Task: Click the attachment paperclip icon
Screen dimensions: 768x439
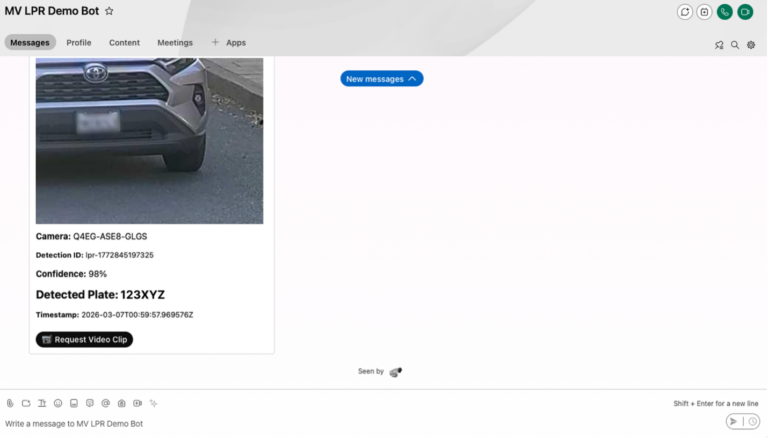Action: click(10, 403)
